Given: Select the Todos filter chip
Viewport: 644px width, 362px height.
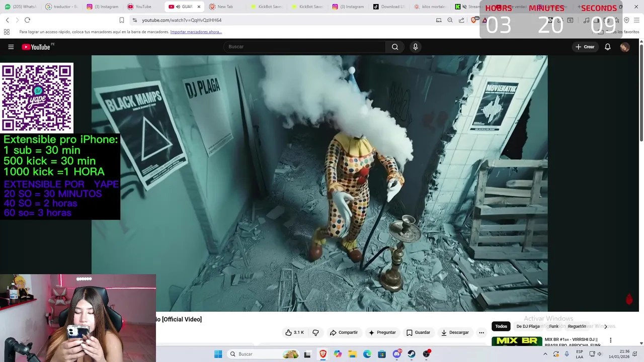Looking at the screenshot, I should 501,326.
